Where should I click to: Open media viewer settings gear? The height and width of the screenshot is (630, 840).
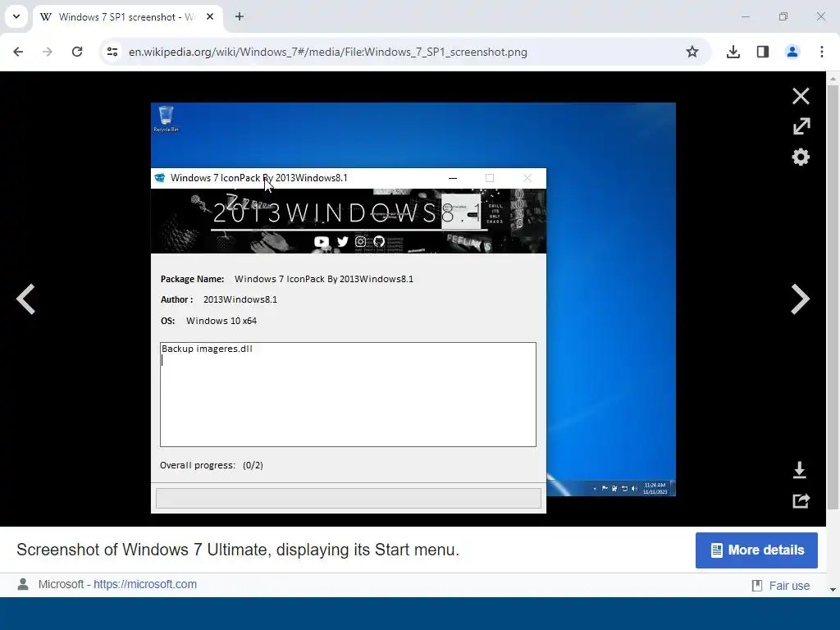point(801,157)
